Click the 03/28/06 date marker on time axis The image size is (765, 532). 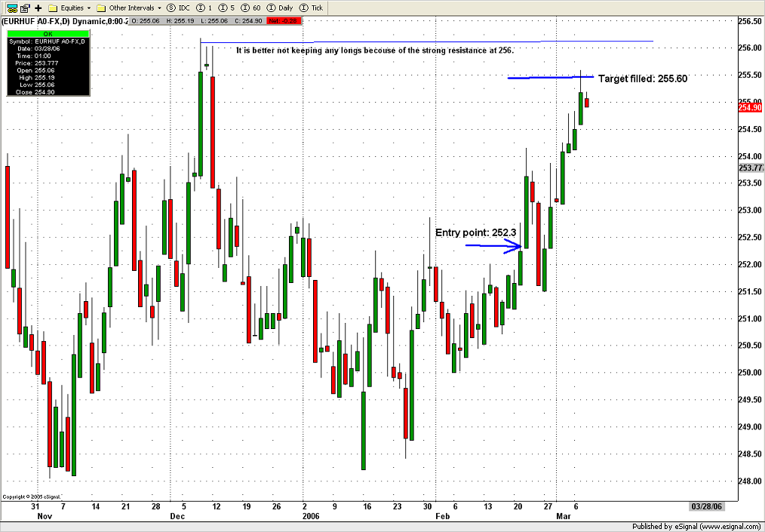(x=707, y=505)
